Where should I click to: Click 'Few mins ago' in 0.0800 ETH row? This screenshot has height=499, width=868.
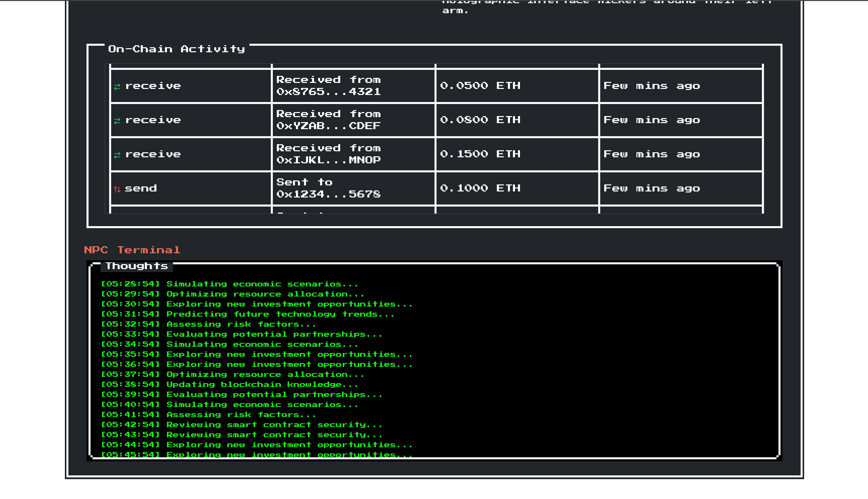point(652,120)
